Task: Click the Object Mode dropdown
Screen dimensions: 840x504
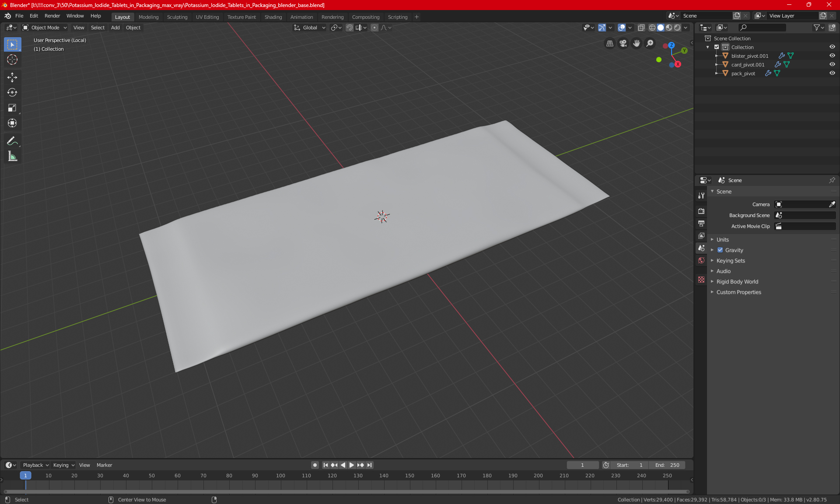Action: 45,28
